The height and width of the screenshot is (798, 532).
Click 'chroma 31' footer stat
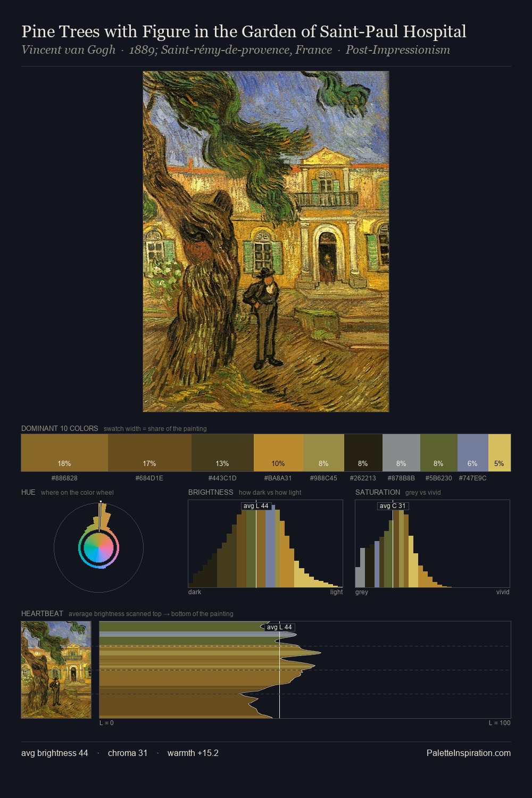pos(128,753)
